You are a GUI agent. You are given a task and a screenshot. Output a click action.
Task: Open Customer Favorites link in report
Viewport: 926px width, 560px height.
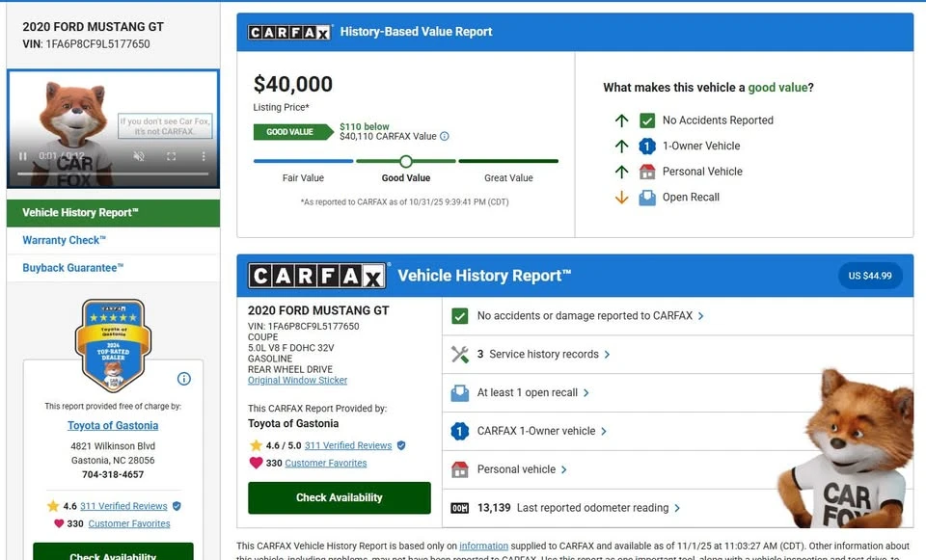point(325,464)
